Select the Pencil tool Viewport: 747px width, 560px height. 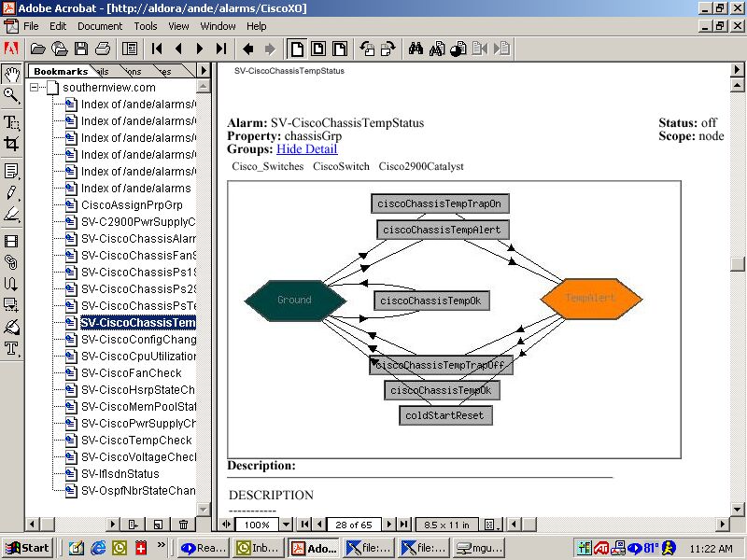tap(12, 193)
